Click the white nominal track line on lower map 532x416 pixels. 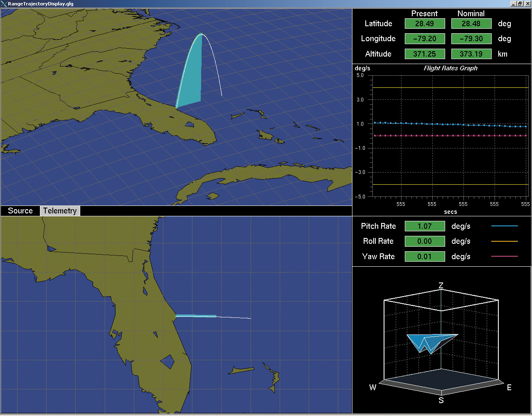click(234, 318)
